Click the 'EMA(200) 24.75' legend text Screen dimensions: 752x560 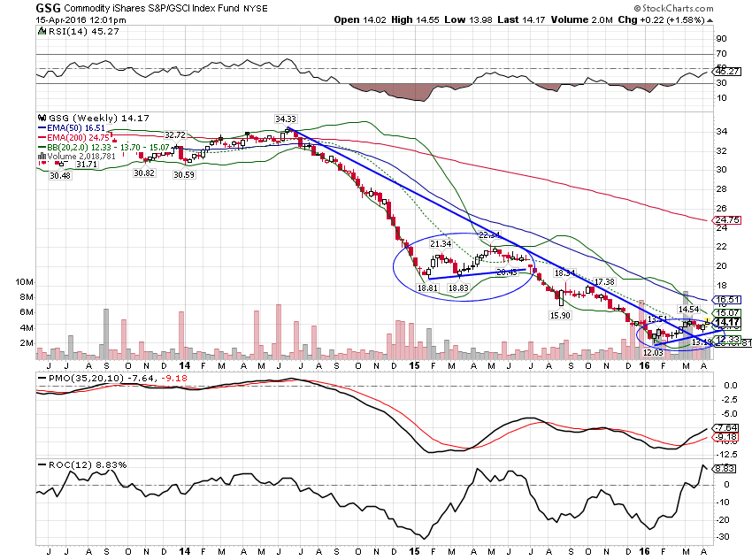pos(78,138)
